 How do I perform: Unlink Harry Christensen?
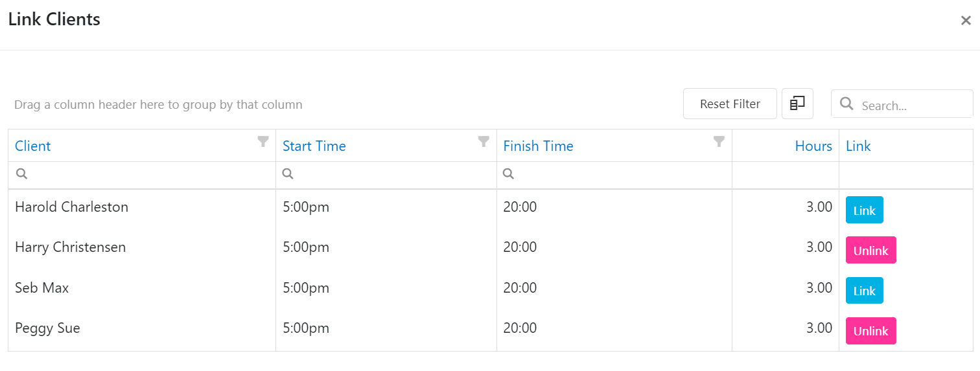pyautogui.click(x=870, y=250)
